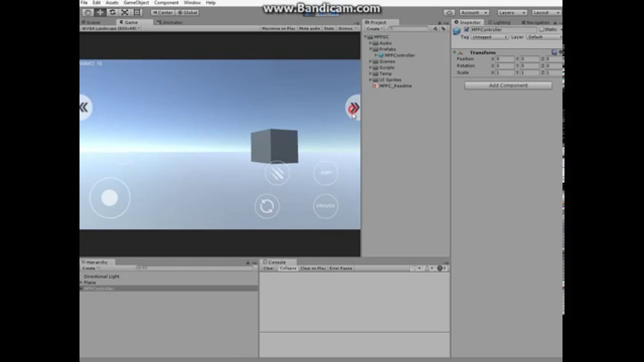The image size is (644, 362).
Task: Expand the Scripts folder arrow
Action: (371, 67)
